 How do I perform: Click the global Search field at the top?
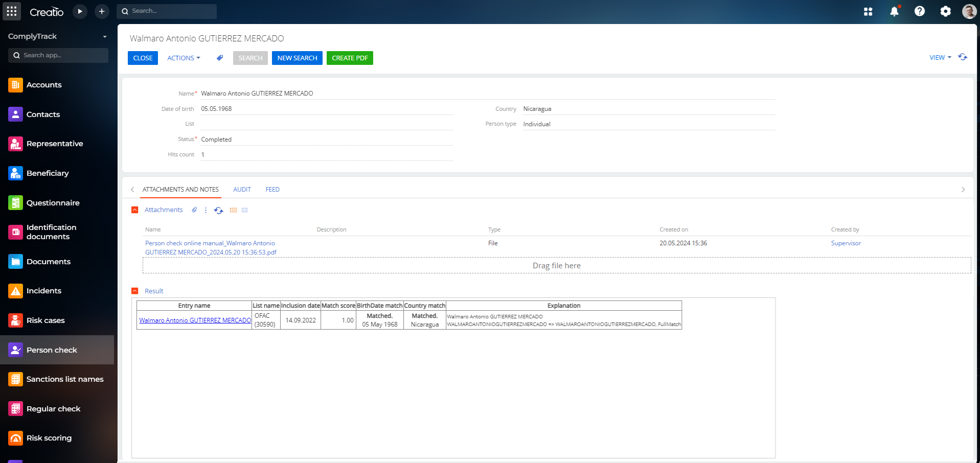167,11
